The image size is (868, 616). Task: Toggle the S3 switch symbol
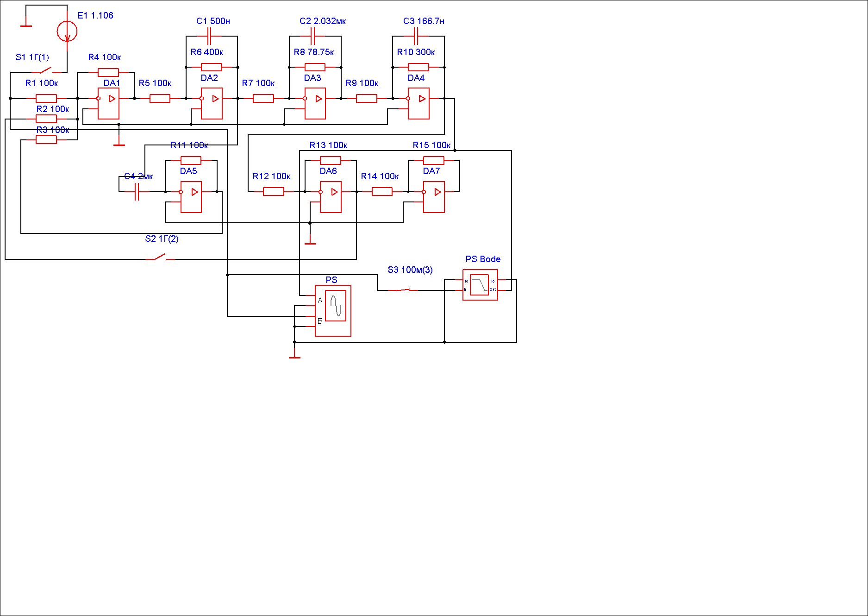click(403, 290)
